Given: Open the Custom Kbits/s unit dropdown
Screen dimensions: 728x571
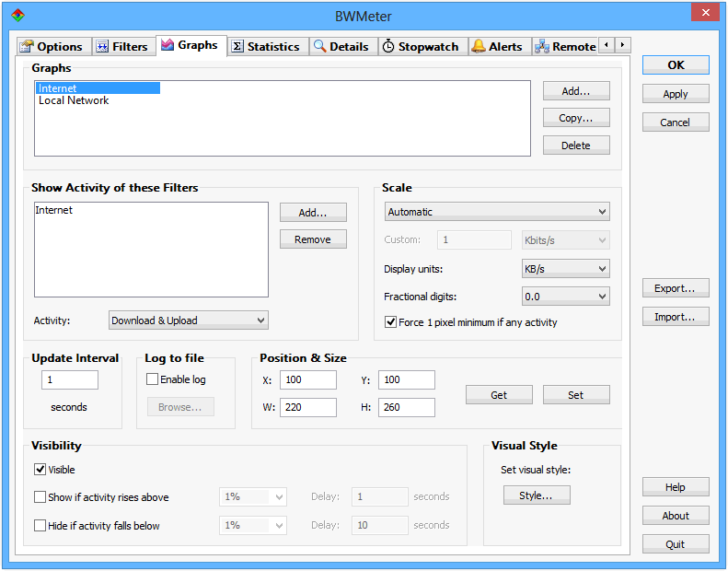Looking at the screenshot, I should click(x=565, y=240).
